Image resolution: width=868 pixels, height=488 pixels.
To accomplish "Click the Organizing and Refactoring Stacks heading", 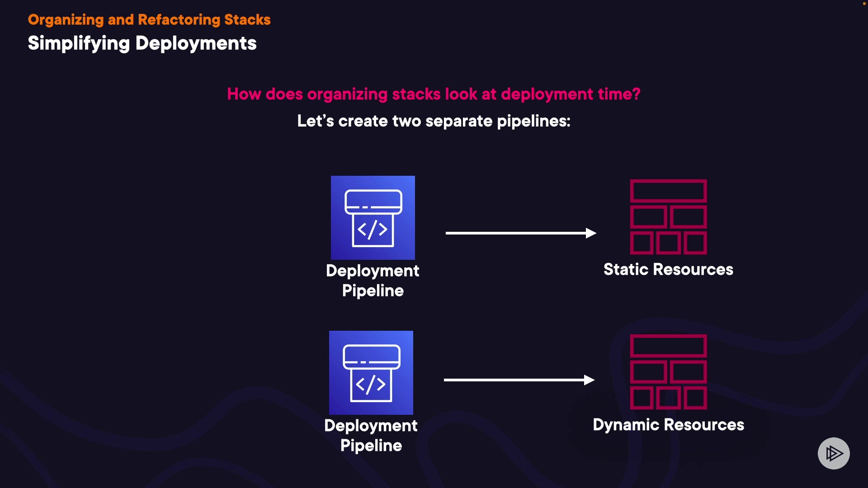I will tap(149, 19).
